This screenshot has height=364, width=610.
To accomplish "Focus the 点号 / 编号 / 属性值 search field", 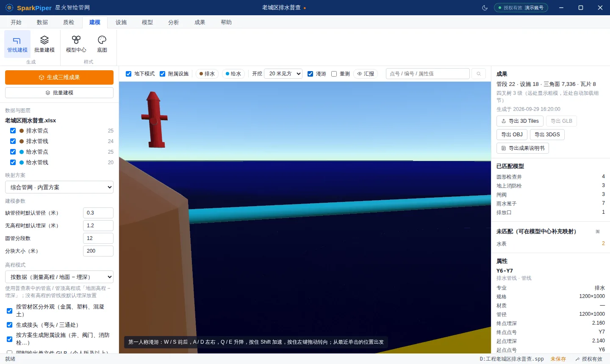I will 428,74.
